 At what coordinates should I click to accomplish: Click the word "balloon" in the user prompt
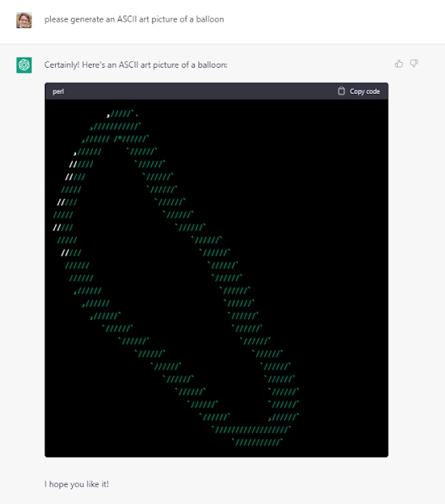(x=210, y=20)
